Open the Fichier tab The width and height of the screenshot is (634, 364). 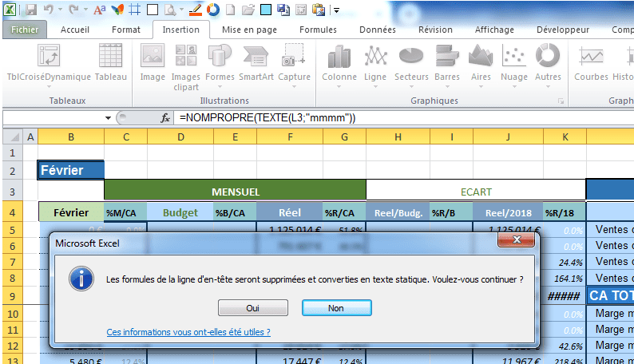pyautogui.click(x=24, y=30)
